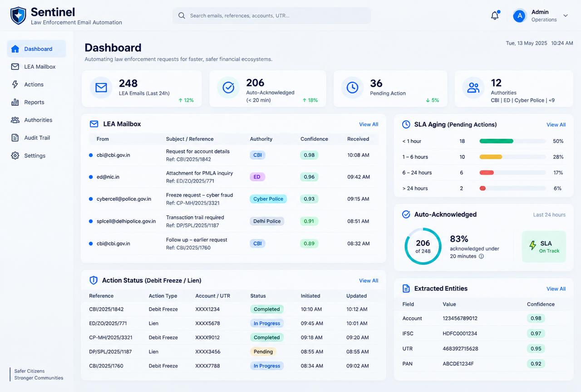Click View All in SLA Aging panel
This screenshot has width=581, height=392.
556,125
